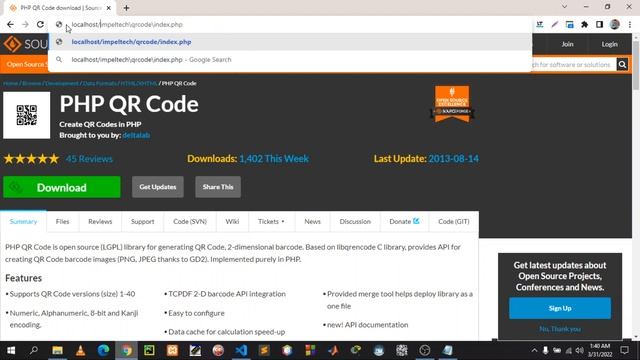Click the blue window extension icon

pyautogui.click(x=569, y=24)
